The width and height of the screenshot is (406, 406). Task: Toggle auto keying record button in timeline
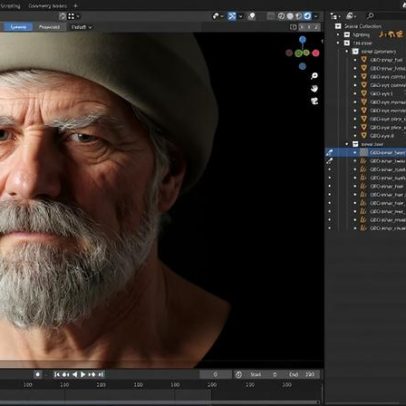point(38,374)
